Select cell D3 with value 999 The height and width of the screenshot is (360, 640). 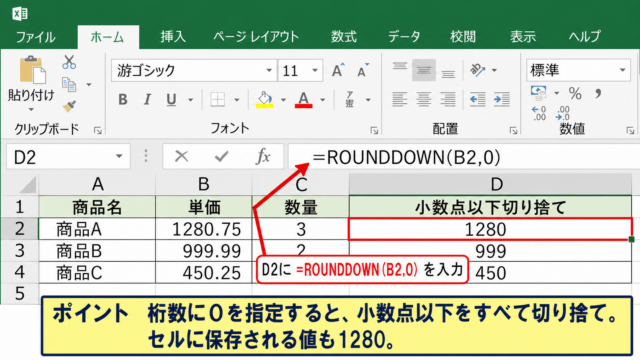coord(490,251)
